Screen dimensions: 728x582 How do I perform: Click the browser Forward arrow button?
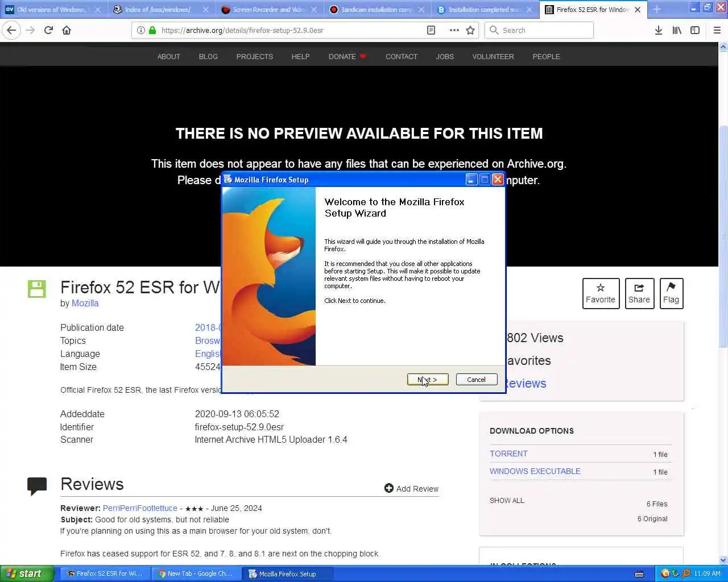tap(30, 30)
